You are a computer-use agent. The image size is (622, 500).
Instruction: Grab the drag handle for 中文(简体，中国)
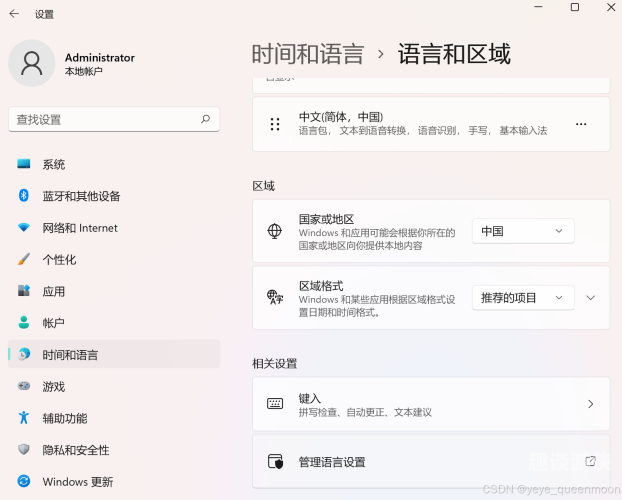point(275,124)
